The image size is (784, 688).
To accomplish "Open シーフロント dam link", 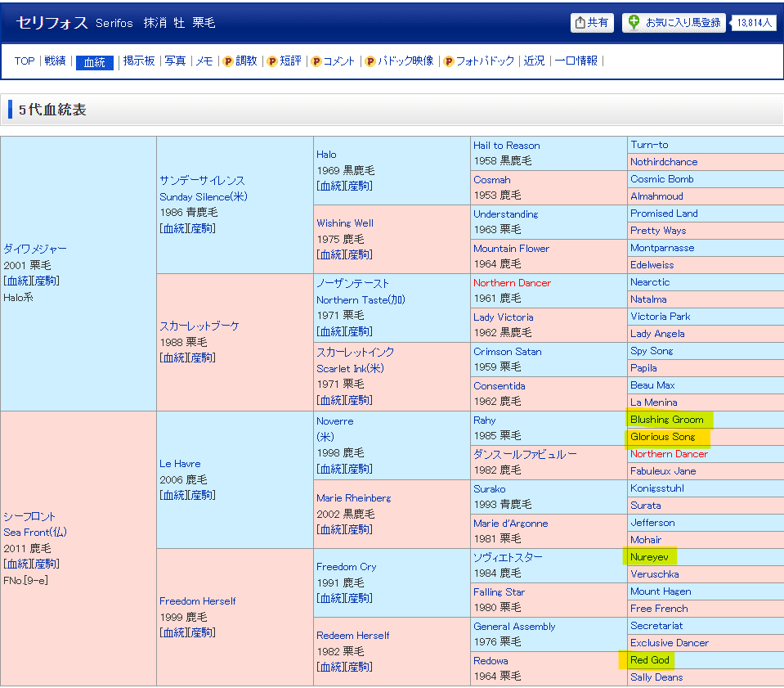I will pyautogui.click(x=29, y=516).
